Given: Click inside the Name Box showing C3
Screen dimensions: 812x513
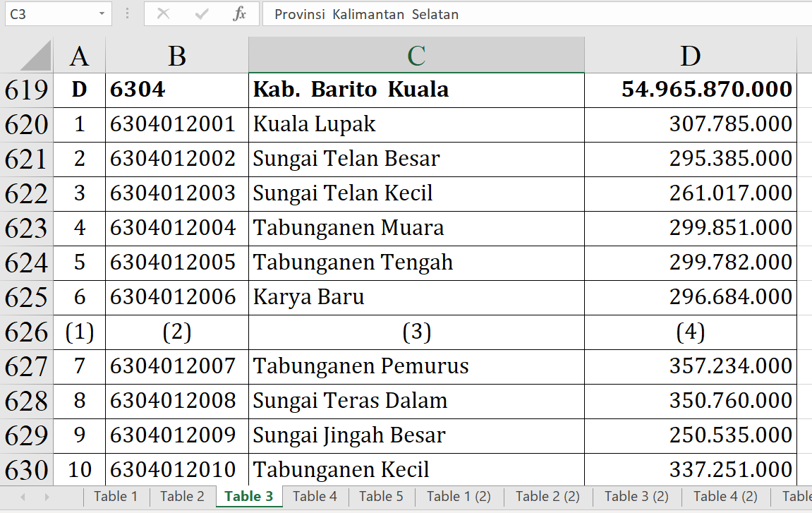Looking at the screenshot, I should (x=48, y=14).
